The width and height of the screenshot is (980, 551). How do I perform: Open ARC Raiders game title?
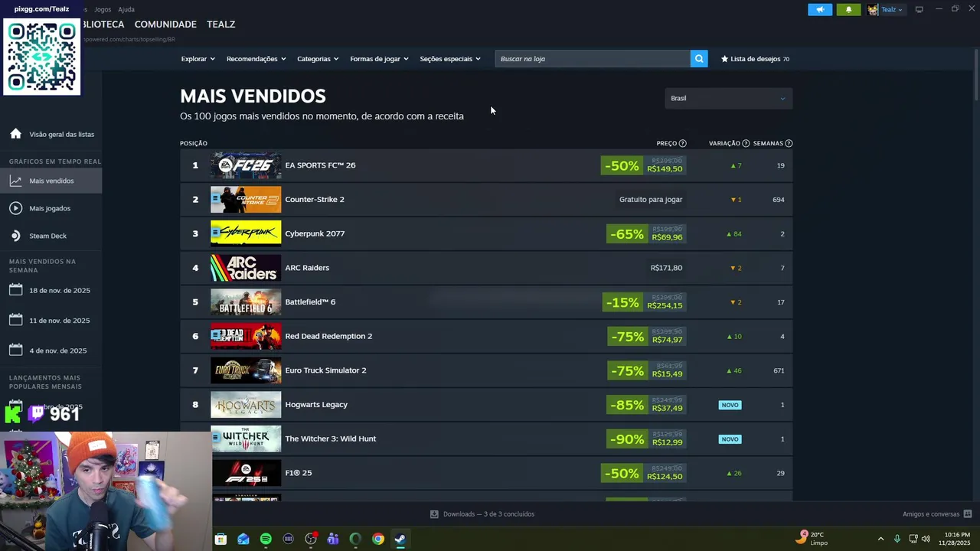(307, 268)
